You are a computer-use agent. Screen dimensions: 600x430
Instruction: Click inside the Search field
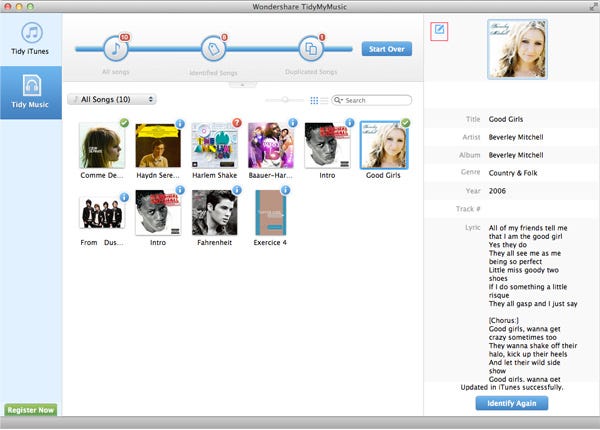click(377, 100)
